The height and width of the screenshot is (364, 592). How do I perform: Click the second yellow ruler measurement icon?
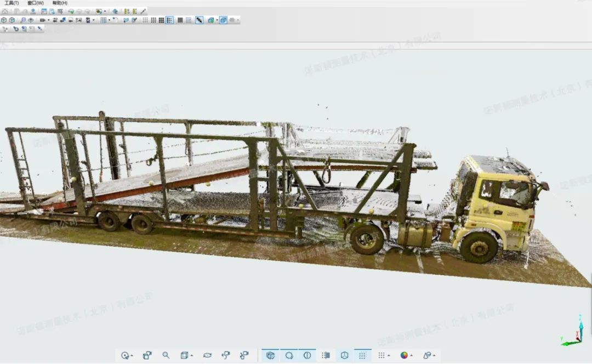click(x=134, y=12)
